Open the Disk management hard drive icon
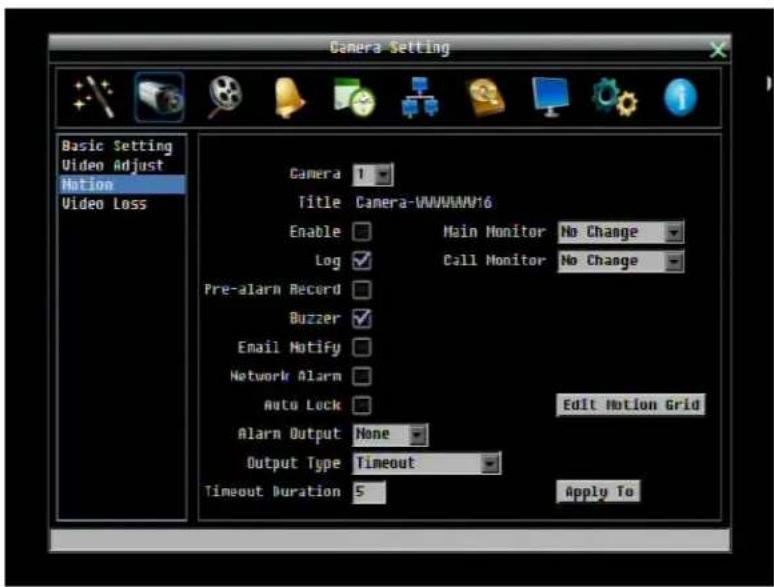The image size is (774, 587). [x=486, y=98]
